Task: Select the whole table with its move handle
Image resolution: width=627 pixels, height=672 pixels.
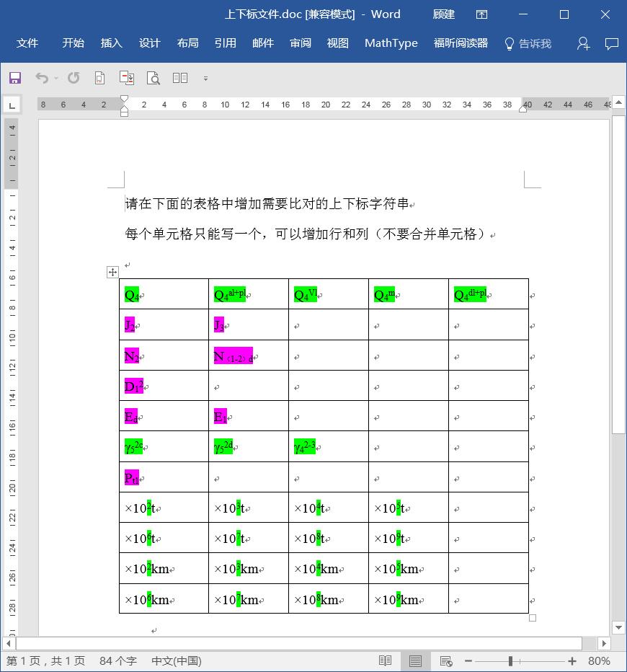Action: click(112, 272)
